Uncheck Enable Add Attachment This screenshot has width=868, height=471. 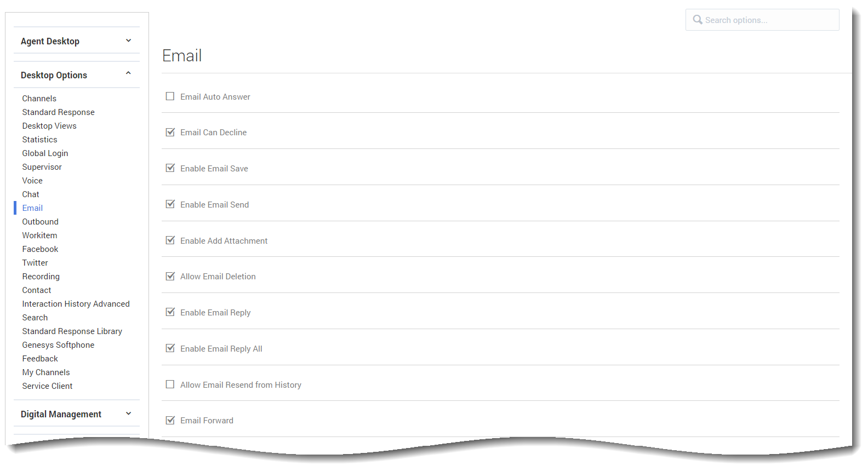click(x=170, y=240)
